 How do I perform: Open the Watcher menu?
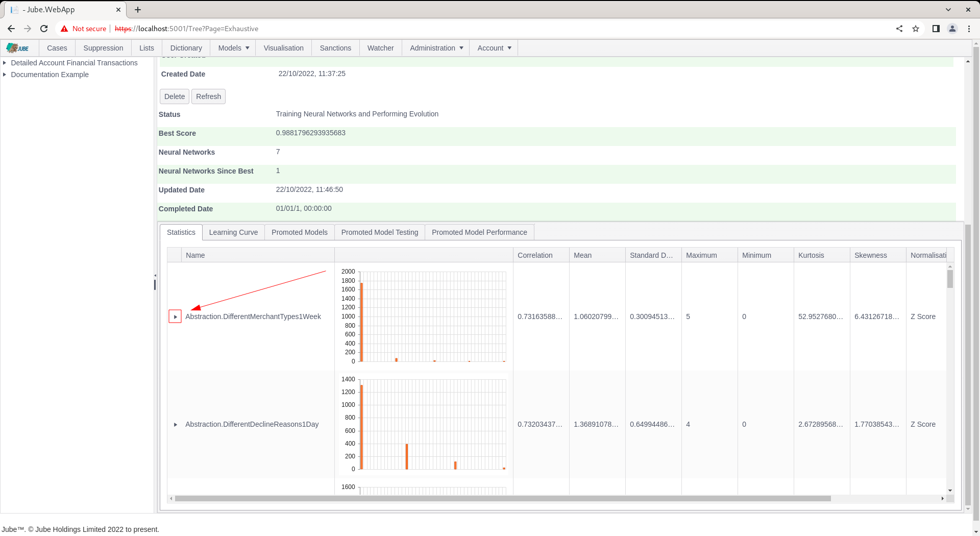pos(381,48)
